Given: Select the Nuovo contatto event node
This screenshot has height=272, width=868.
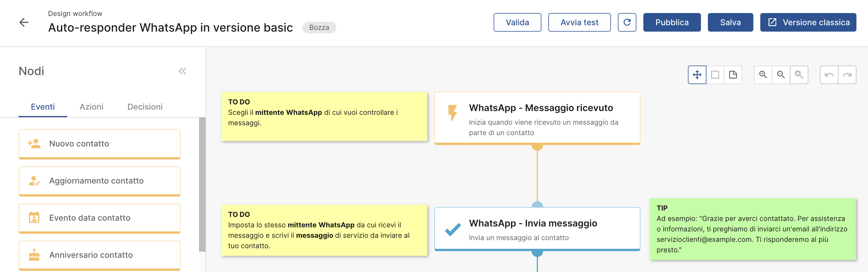Looking at the screenshot, I should [x=100, y=144].
